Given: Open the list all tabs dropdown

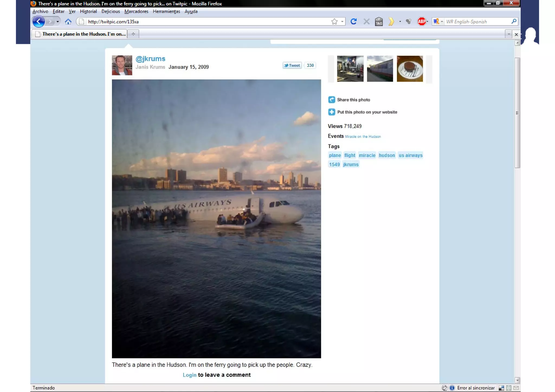Looking at the screenshot, I should point(508,34).
